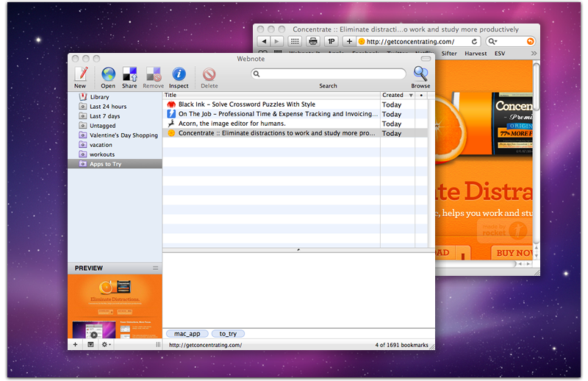Image resolution: width=588 pixels, height=381 pixels.
Task: Select the Last 7 days smart folder
Action: click(115, 116)
